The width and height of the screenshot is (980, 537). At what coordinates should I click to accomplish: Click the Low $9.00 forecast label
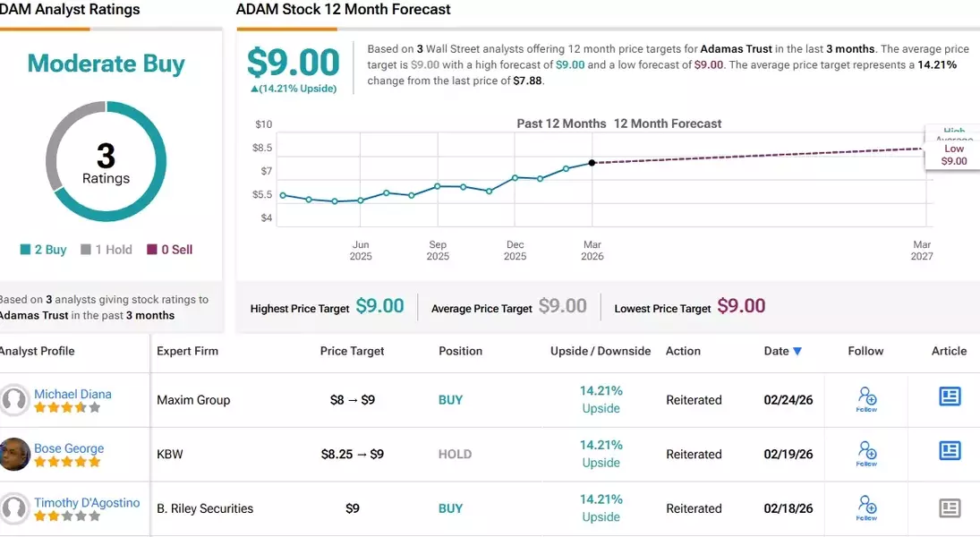coord(954,155)
